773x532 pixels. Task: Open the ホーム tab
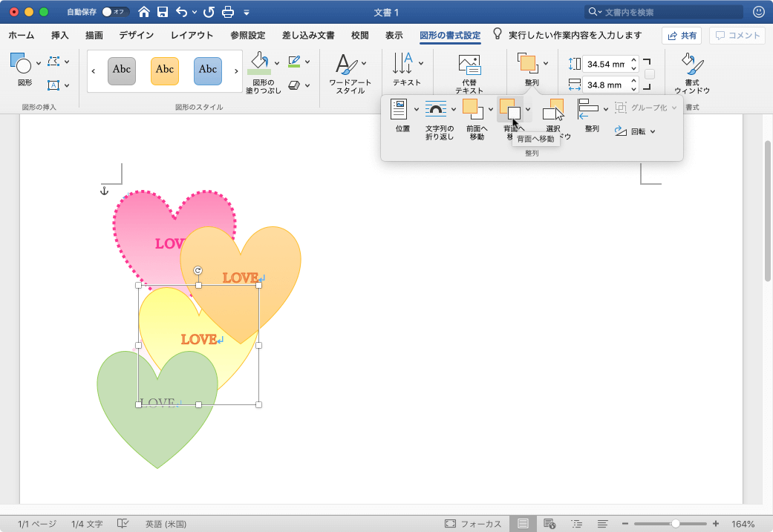[x=22, y=35]
